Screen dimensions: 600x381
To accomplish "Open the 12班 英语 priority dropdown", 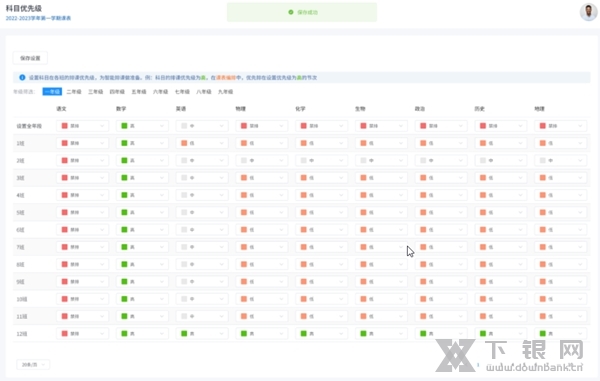I will tap(202, 334).
